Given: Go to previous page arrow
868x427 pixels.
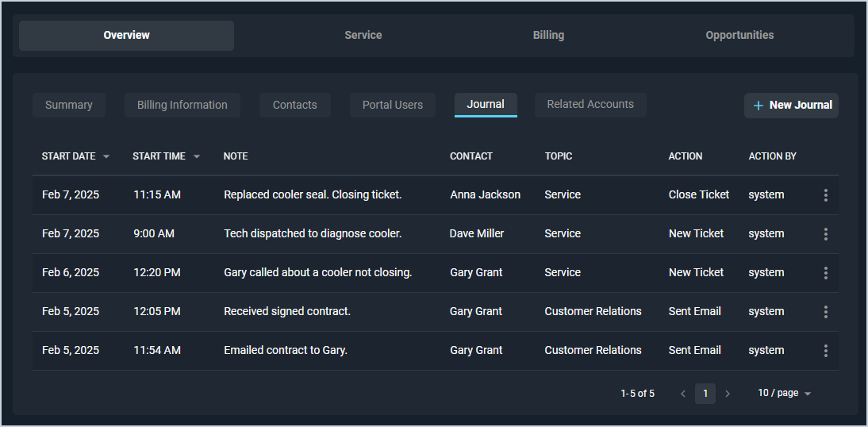Looking at the screenshot, I should [683, 394].
